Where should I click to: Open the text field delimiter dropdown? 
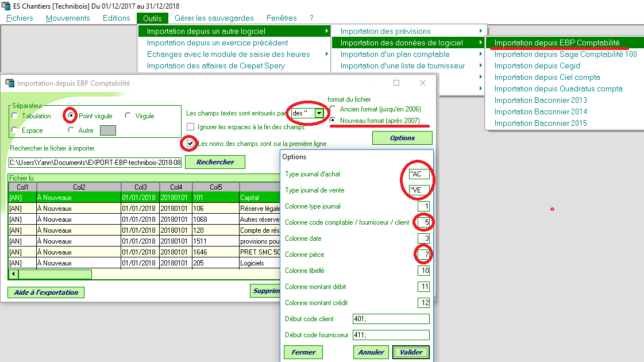coord(319,113)
